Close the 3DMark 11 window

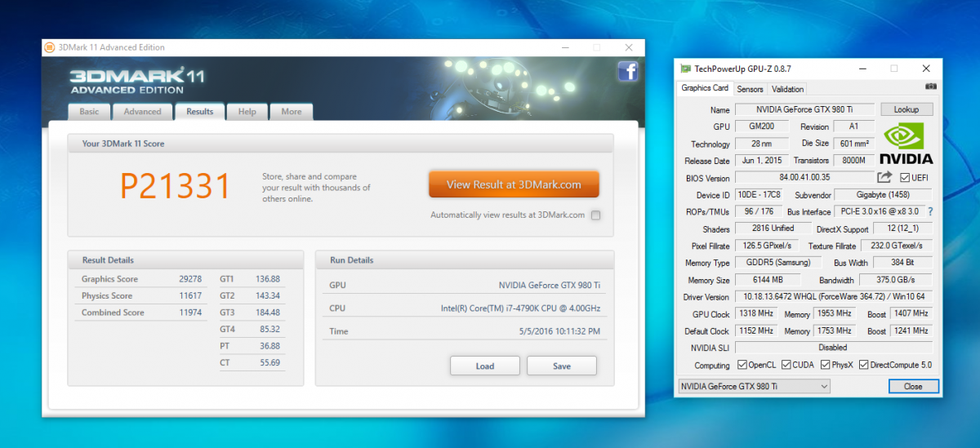[x=628, y=47]
